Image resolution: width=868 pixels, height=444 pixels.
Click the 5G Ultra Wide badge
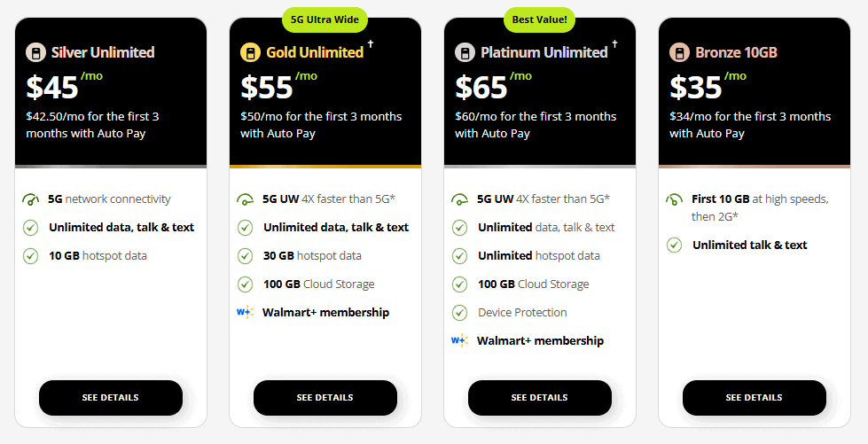coord(325,18)
